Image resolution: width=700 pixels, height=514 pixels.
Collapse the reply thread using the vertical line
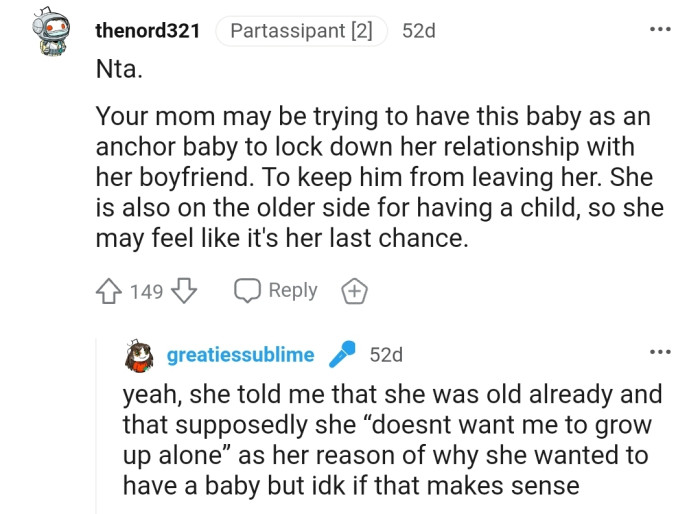[x=97, y=430]
